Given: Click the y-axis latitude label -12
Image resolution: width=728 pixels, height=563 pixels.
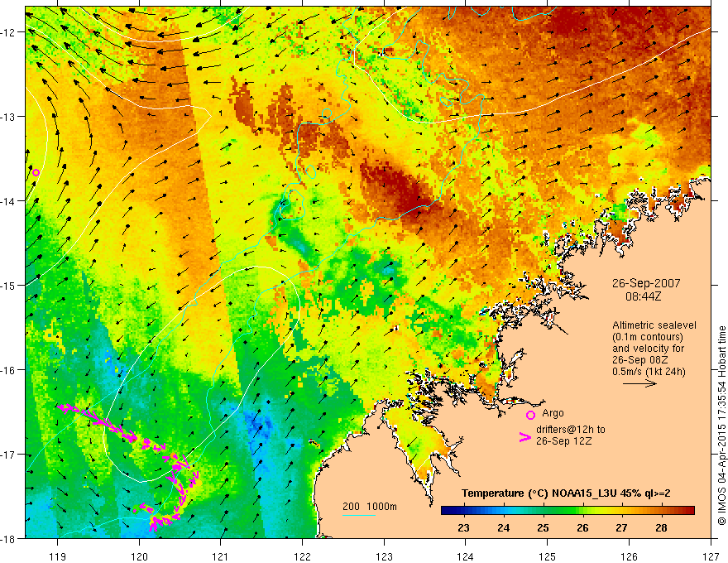Looking at the screenshot, I should (x=9, y=32).
